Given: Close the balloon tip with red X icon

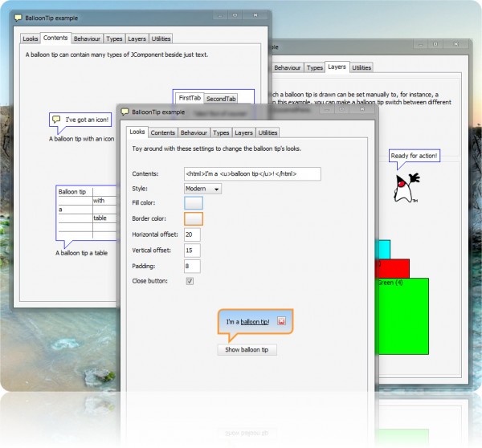Looking at the screenshot, I should pos(281,321).
